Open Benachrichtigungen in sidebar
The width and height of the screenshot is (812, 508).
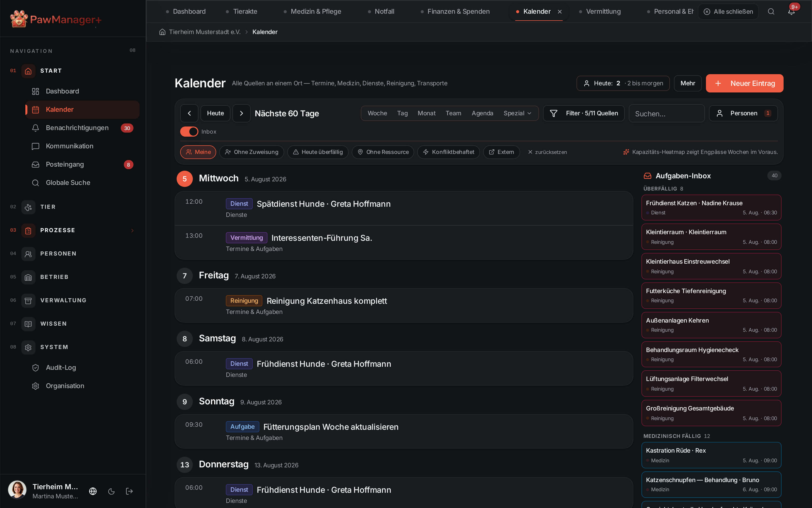coord(82,128)
